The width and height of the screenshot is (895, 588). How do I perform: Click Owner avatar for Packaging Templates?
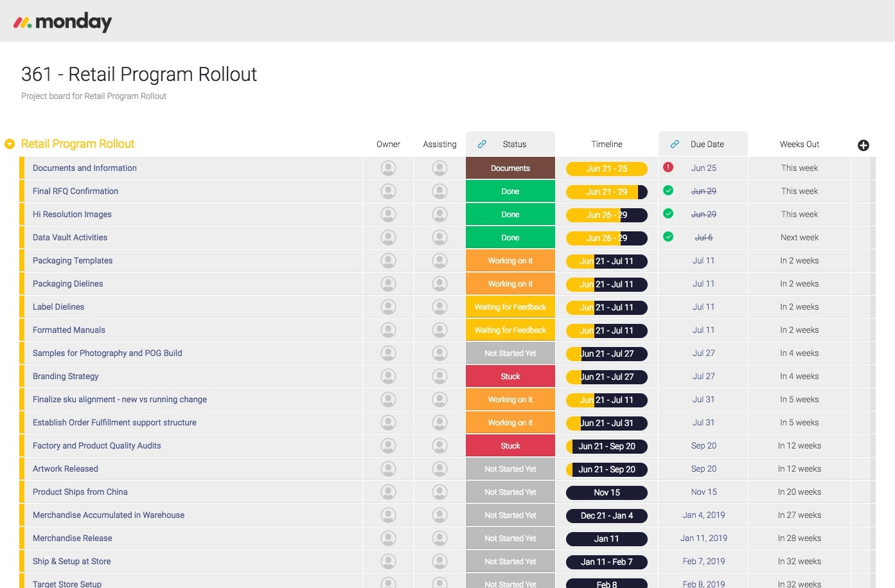point(388,260)
